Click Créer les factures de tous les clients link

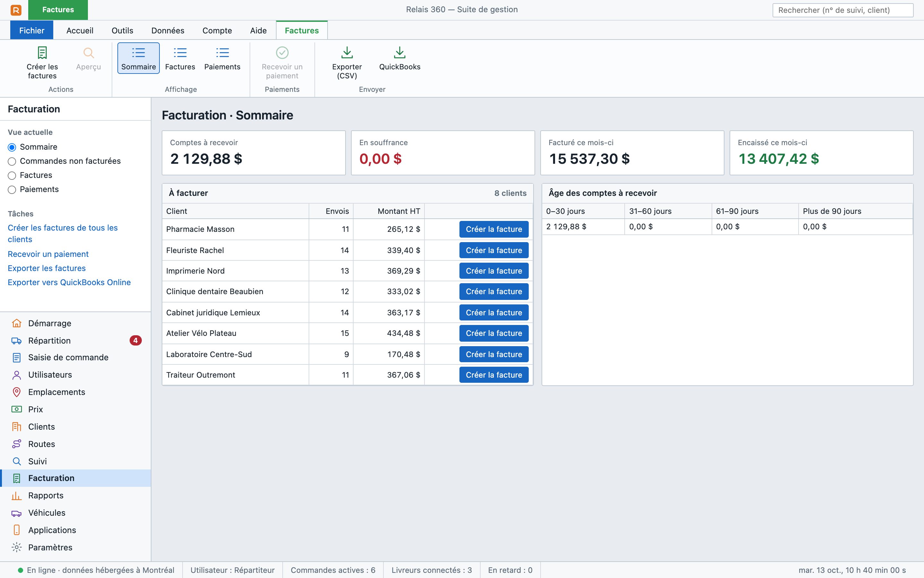[x=63, y=233]
